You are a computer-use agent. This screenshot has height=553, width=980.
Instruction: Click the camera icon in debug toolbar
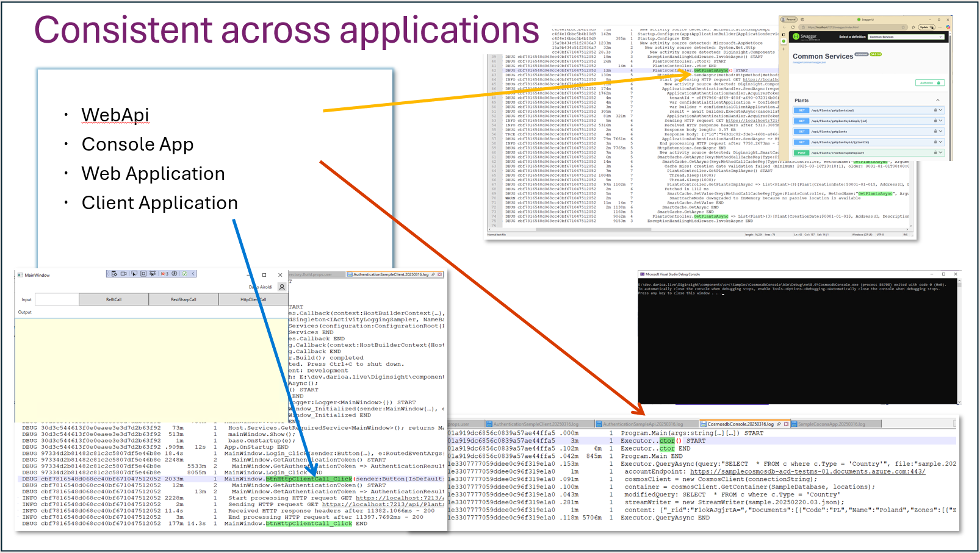(123, 274)
